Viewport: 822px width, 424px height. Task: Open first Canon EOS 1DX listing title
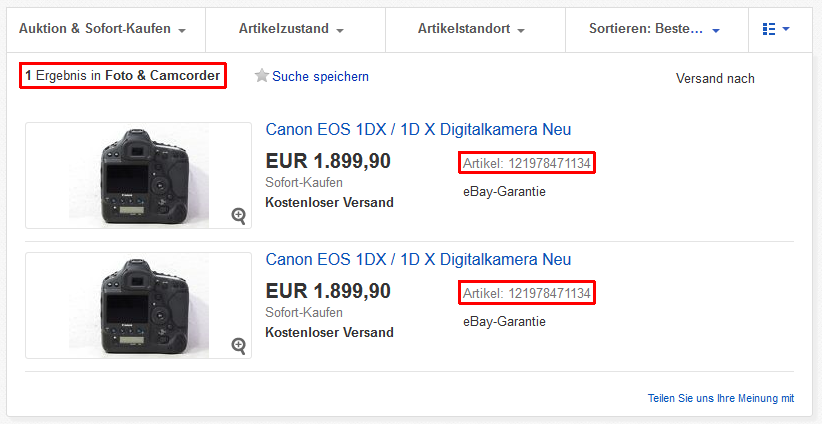(418, 129)
